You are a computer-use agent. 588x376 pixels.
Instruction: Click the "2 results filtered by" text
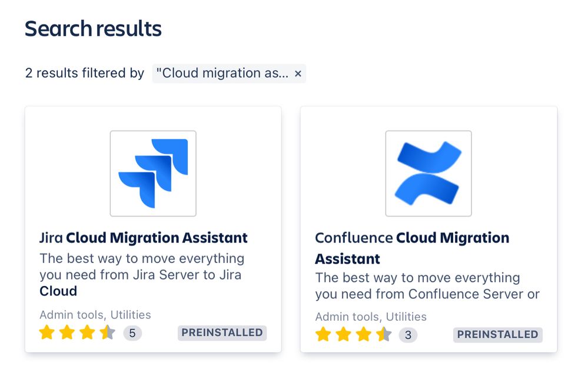[85, 73]
